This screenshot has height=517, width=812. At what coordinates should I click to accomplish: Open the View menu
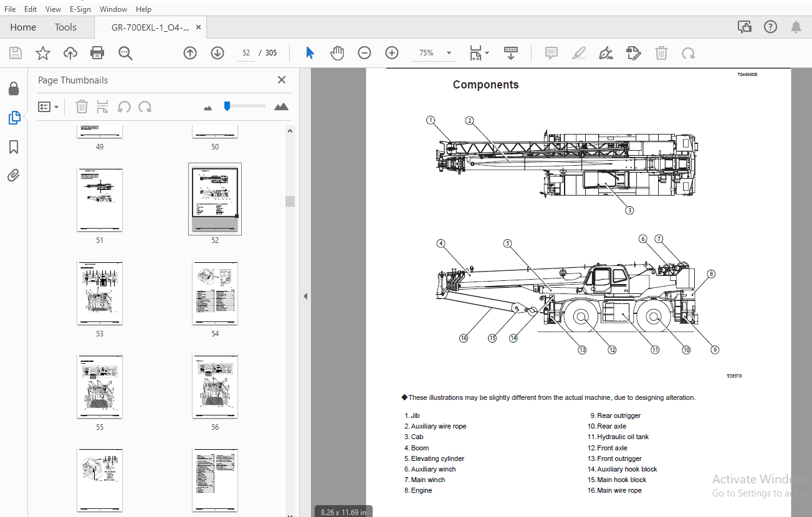tap(54, 9)
